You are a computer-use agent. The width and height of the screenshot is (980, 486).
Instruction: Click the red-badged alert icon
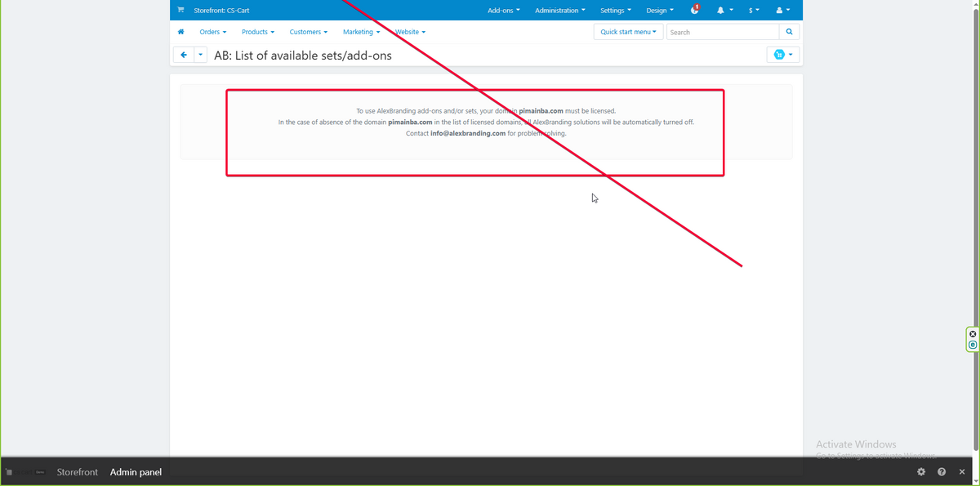(x=694, y=10)
